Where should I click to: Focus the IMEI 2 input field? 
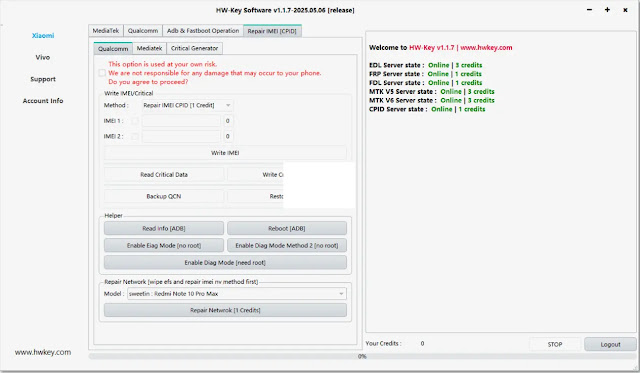click(x=181, y=136)
